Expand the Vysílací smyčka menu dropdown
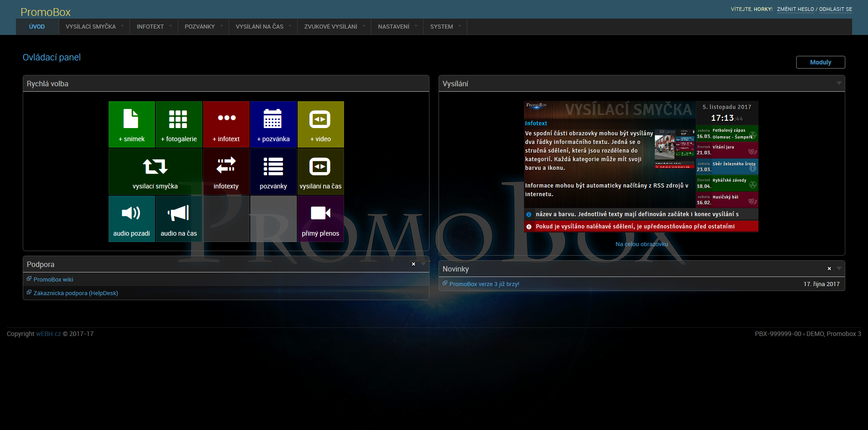 (122, 26)
